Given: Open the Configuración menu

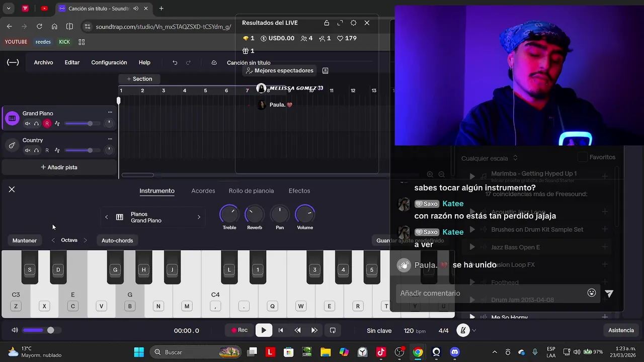Looking at the screenshot, I should [109, 62].
